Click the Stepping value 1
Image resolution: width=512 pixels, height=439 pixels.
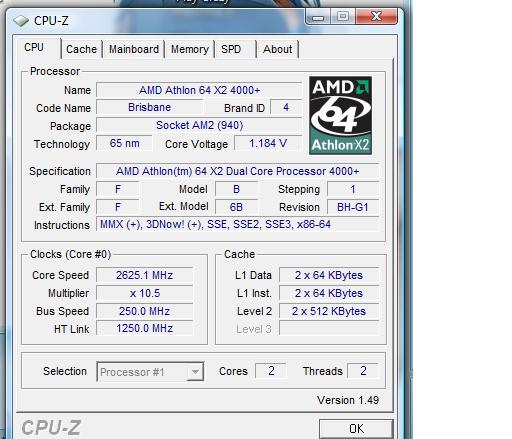(353, 189)
